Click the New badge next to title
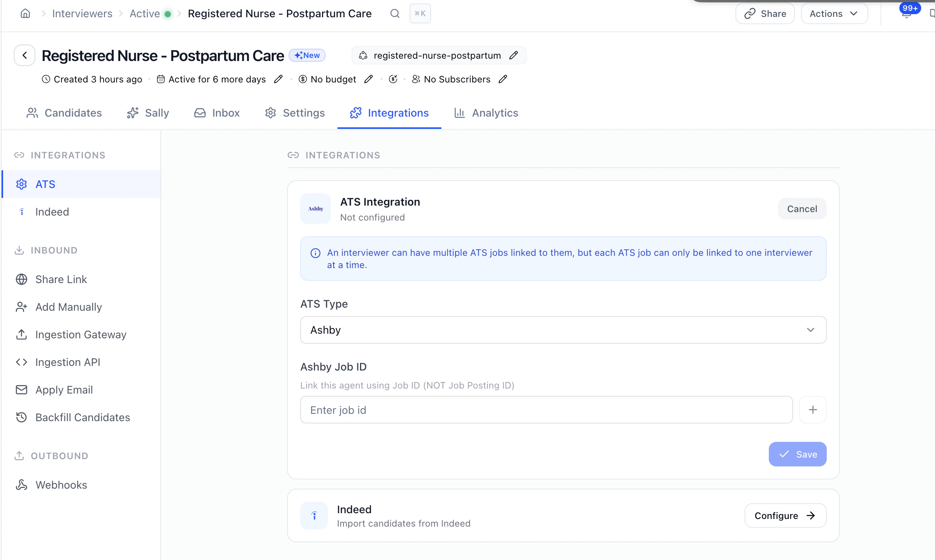 click(307, 55)
